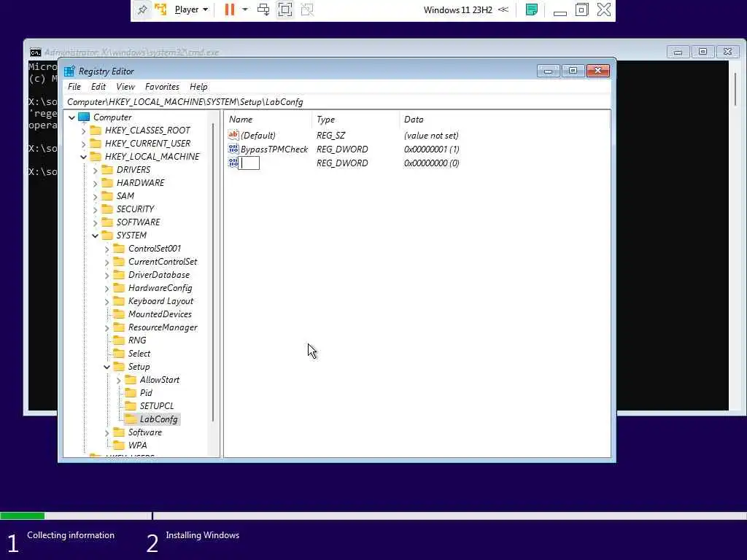747x560 pixels.
Task: Collapse toolbar devices with chevron arrows
Action: click(503, 9)
